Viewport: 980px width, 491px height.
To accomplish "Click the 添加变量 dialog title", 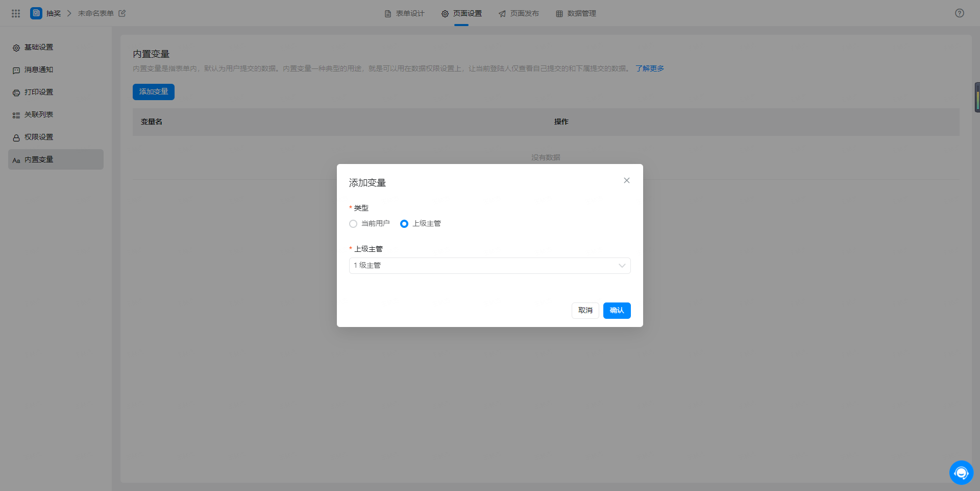I will 367,183.
